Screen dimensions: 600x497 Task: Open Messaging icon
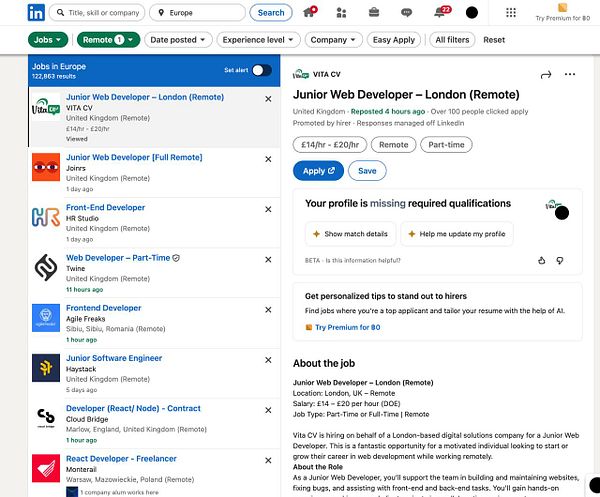pyautogui.click(x=406, y=13)
